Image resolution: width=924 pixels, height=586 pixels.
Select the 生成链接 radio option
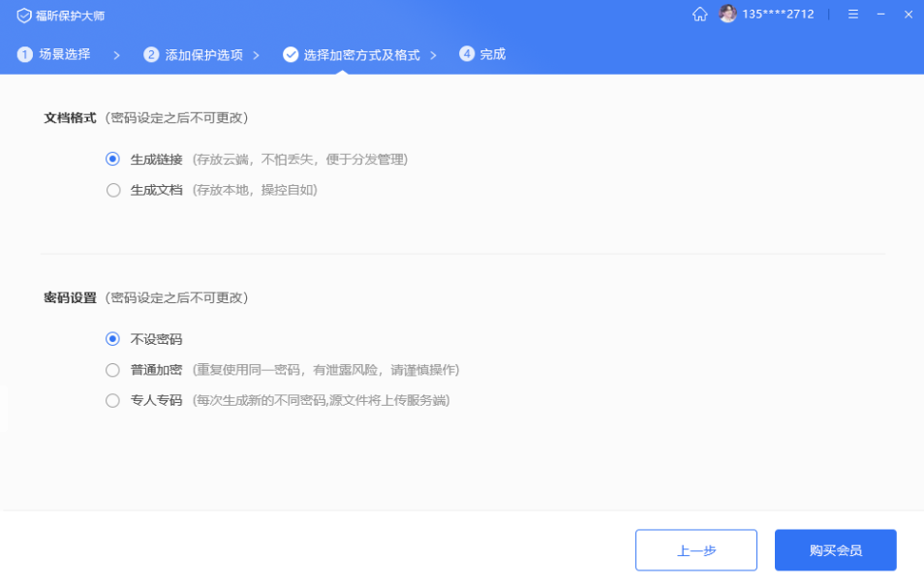click(113, 160)
